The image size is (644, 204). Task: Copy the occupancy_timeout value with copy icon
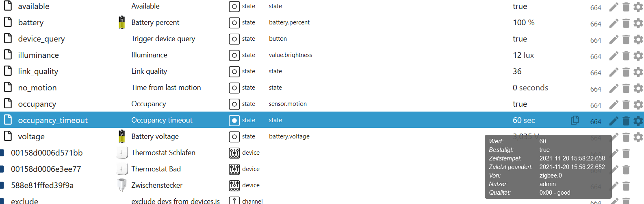575,120
